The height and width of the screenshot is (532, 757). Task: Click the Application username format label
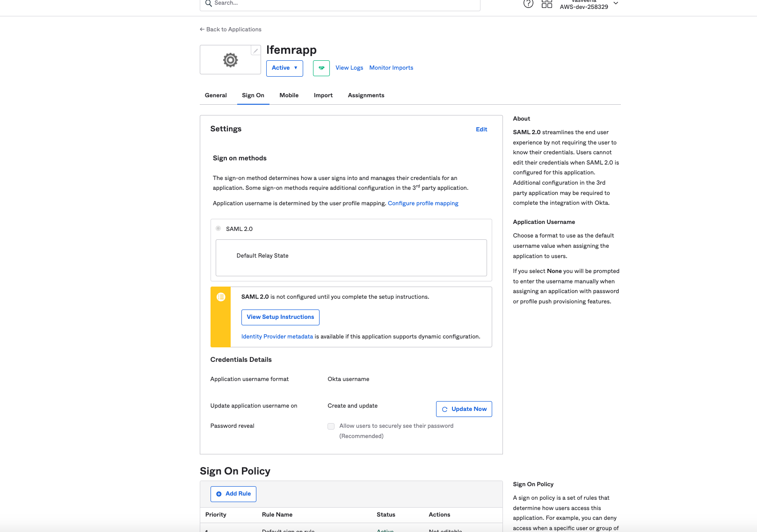249,379
